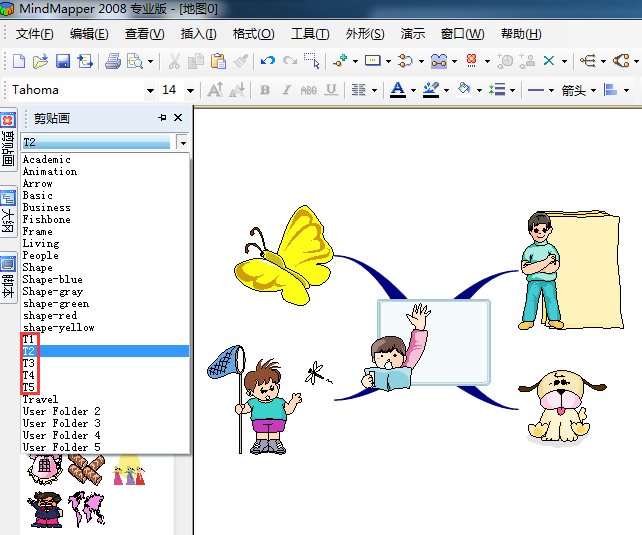Choose the Travel clipart category
The width and height of the screenshot is (642, 535).
pos(41,400)
